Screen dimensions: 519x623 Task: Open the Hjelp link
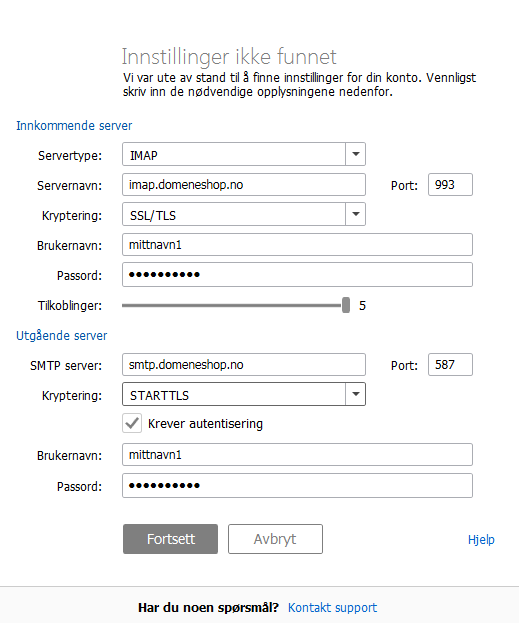click(x=481, y=540)
